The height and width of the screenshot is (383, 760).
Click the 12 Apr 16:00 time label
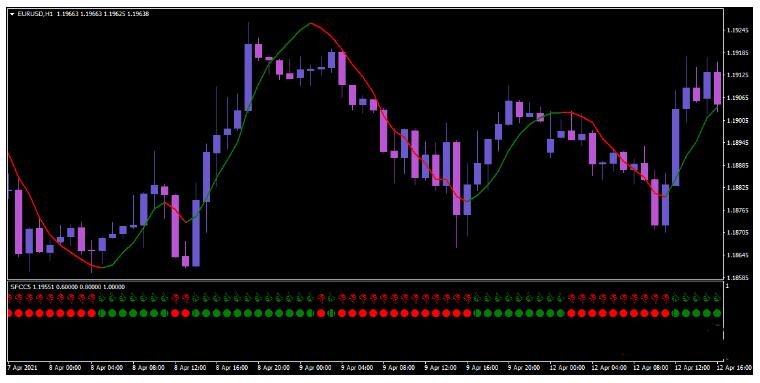(x=733, y=368)
